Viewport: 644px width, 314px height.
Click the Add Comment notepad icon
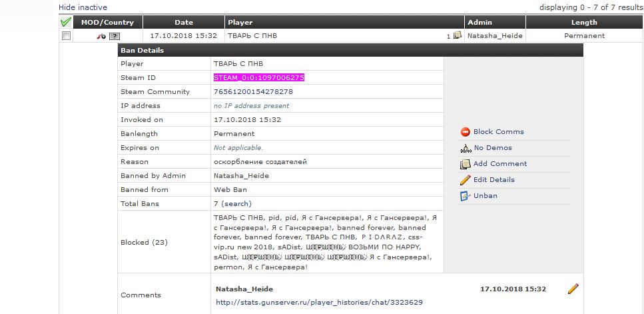(465, 164)
